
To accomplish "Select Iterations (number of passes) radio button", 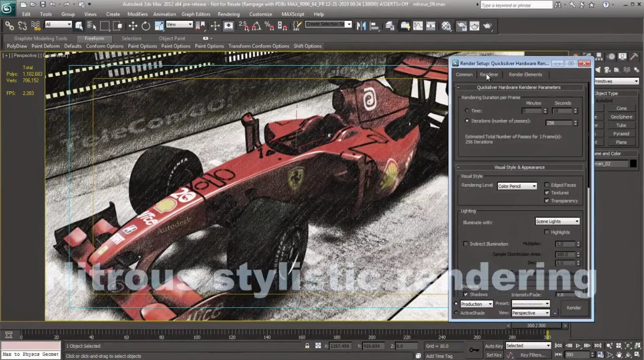I will tap(467, 120).
